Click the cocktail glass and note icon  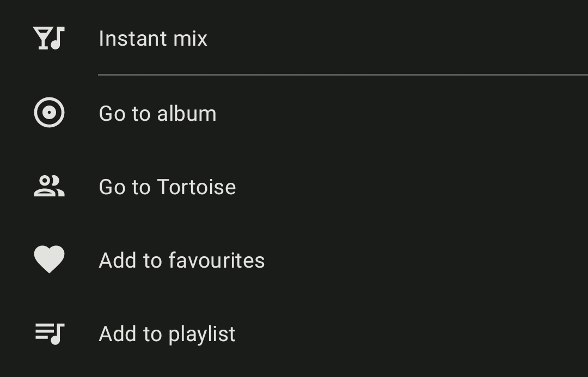[x=49, y=38]
